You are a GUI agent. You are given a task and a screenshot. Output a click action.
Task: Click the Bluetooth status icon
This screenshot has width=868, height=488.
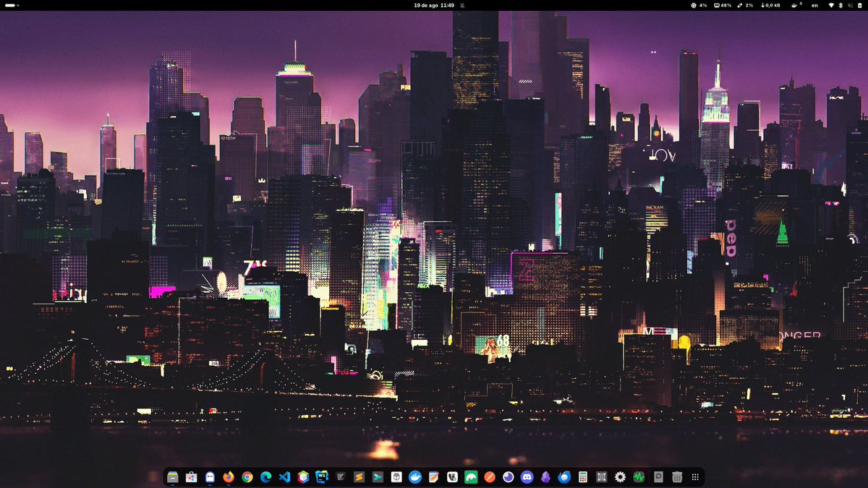tap(840, 5)
